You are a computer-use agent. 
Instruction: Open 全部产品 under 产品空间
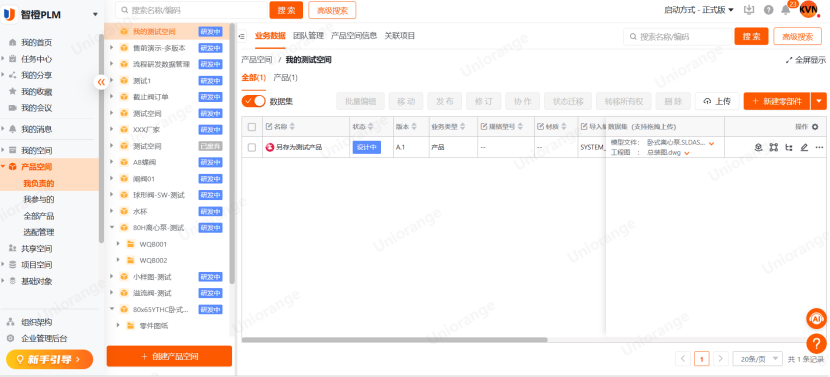click(x=39, y=216)
